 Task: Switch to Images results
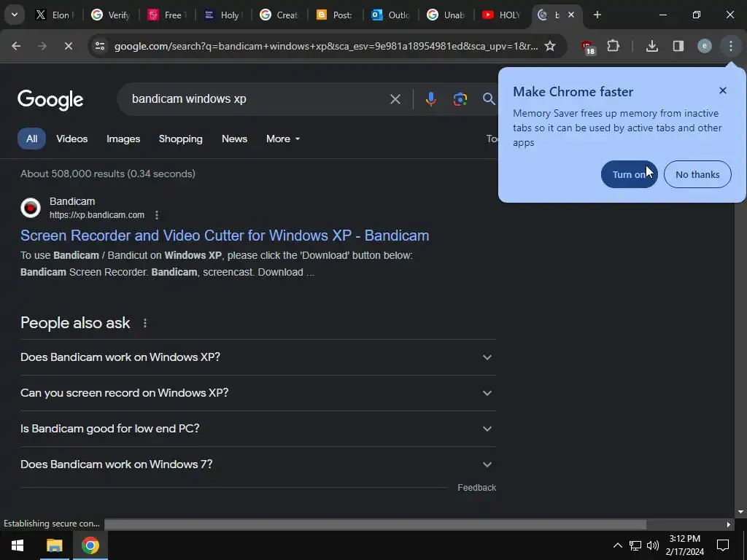[x=123, y=139]
